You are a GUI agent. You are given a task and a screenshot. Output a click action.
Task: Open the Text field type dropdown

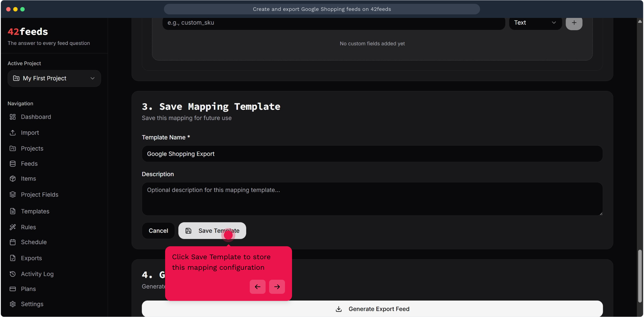click(x=535, y=23)
